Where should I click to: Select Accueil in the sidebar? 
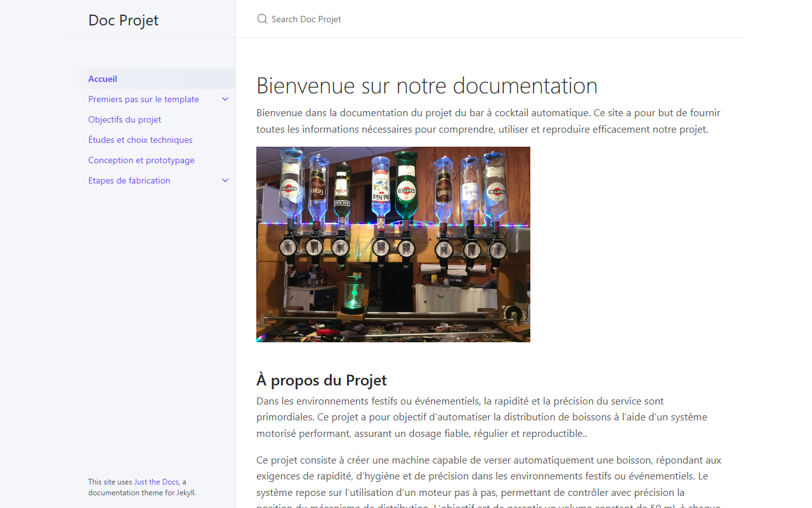[x=152, y=79]
